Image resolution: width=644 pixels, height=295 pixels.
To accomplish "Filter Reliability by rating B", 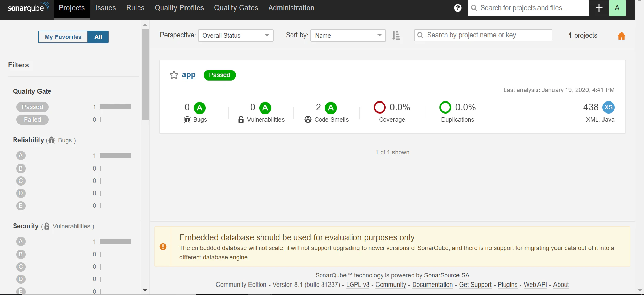I will (x=21, y=168).
